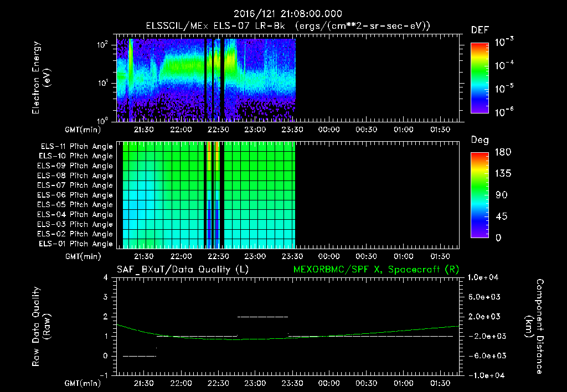Click 23:30 tick label under spectrogram panel

pos(292,130)
